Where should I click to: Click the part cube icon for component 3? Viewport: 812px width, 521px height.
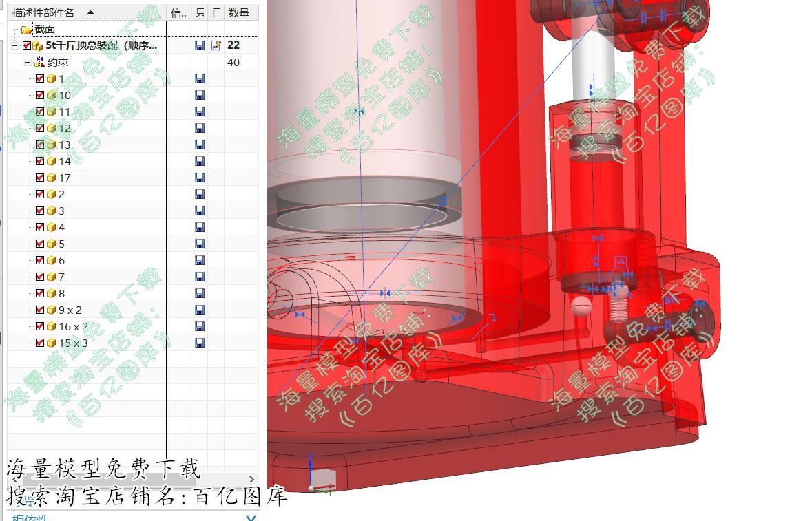[x=51, y=211]
